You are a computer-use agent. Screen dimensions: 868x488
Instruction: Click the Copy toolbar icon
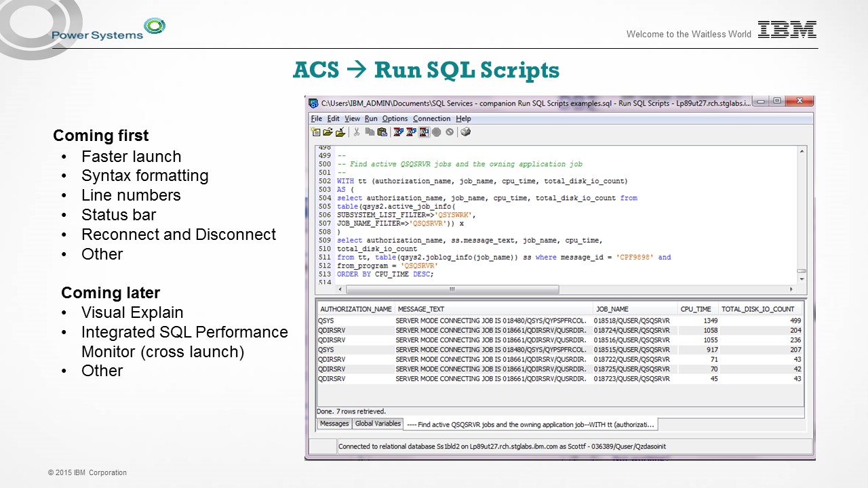click(370, 132)
